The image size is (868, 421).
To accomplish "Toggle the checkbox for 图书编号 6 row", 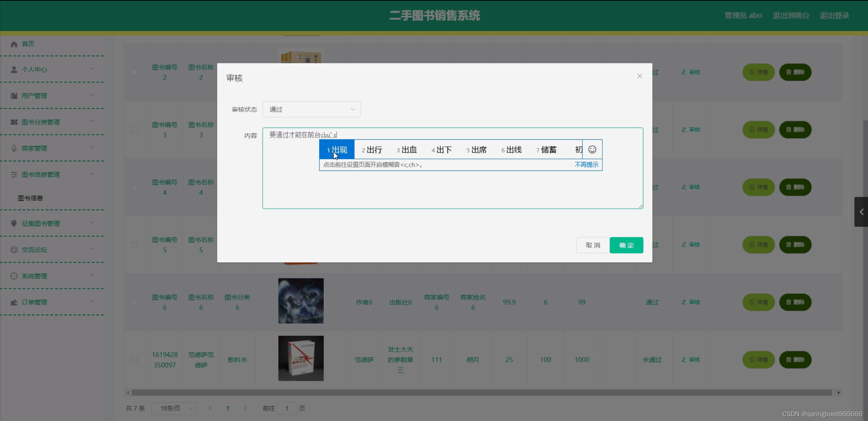I will (135, 302).
